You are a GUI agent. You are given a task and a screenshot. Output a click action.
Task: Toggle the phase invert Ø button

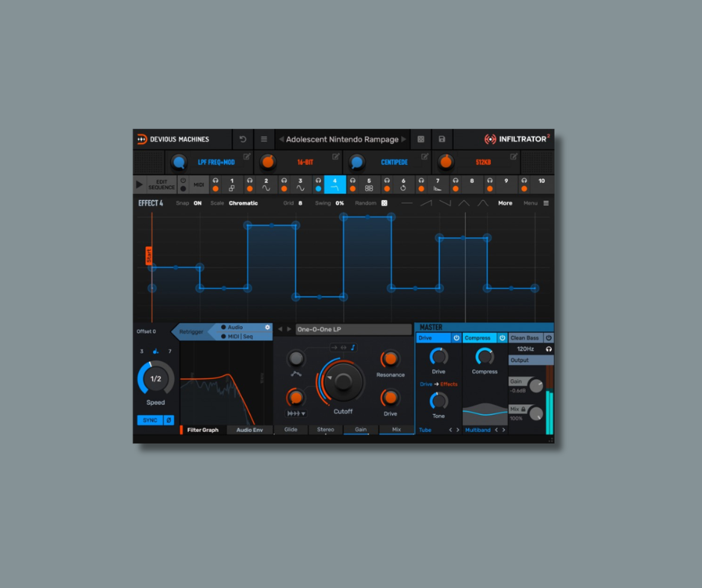click(x=169, y=420)
